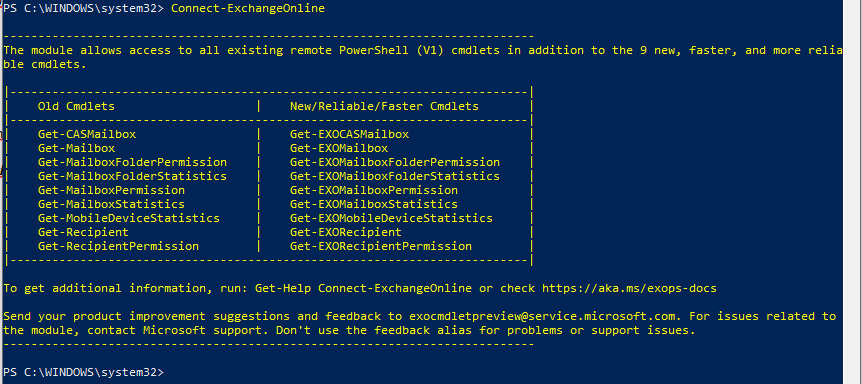Click the Get-EXORecipient cmdlet text
This screenshot has width=862, height=384.
point(346,232)
